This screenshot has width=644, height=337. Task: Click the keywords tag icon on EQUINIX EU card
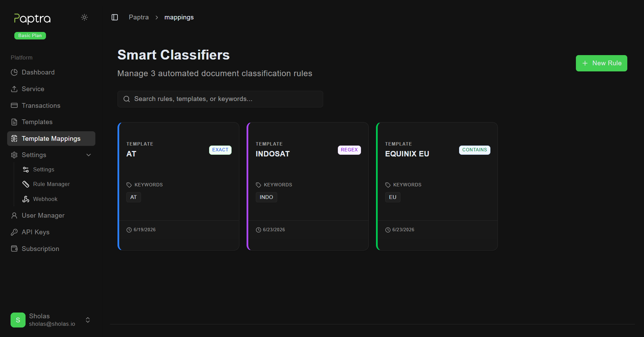tap(388, 185)
